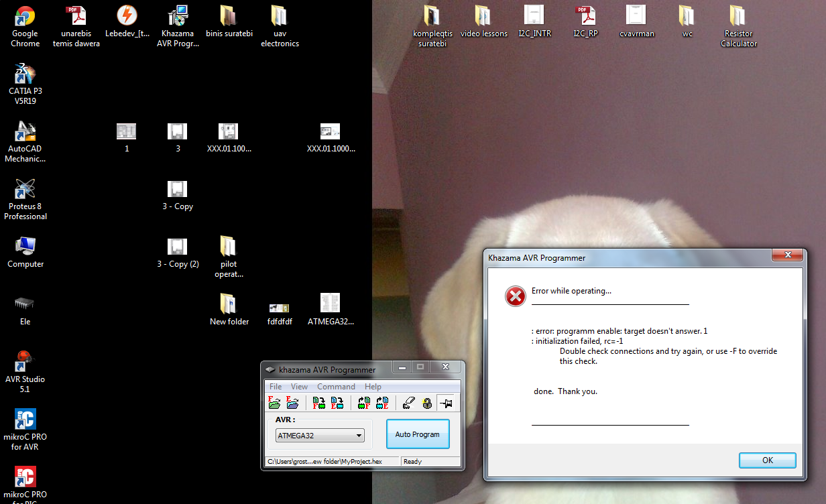Select the ATMEGA32... document icon

(x=331, y=310)
